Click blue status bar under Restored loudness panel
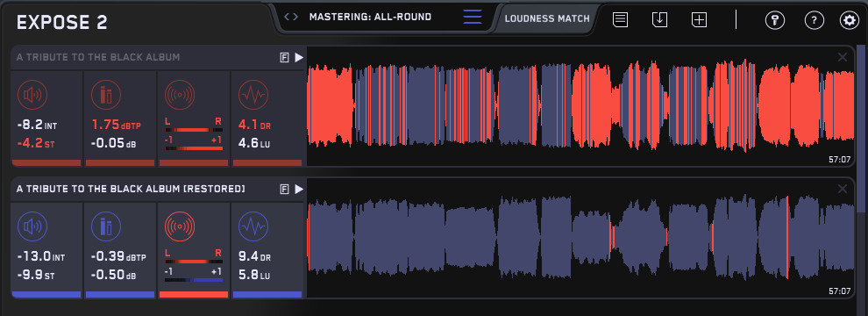The image size is (868, 316). pos(46,295)
